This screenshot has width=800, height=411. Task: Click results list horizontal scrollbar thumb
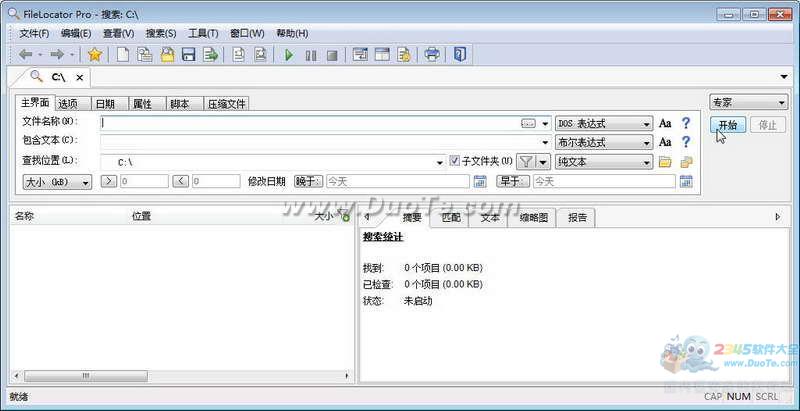click(x=86, y=376)
